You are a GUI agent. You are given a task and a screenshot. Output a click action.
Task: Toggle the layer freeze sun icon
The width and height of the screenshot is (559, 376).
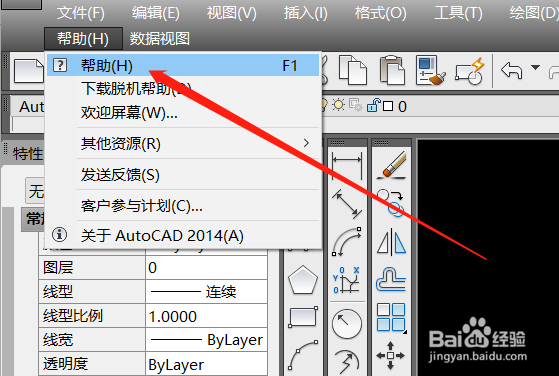[x=338, y=105]
